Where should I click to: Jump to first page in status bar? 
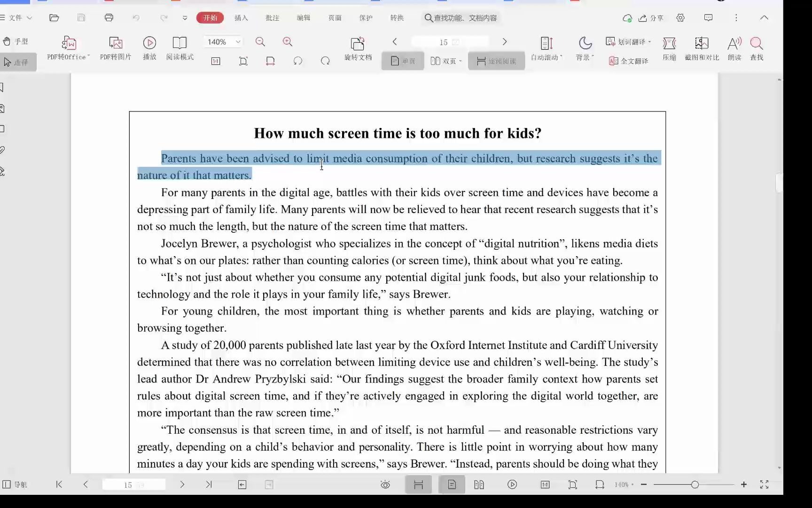click(59, 484)
